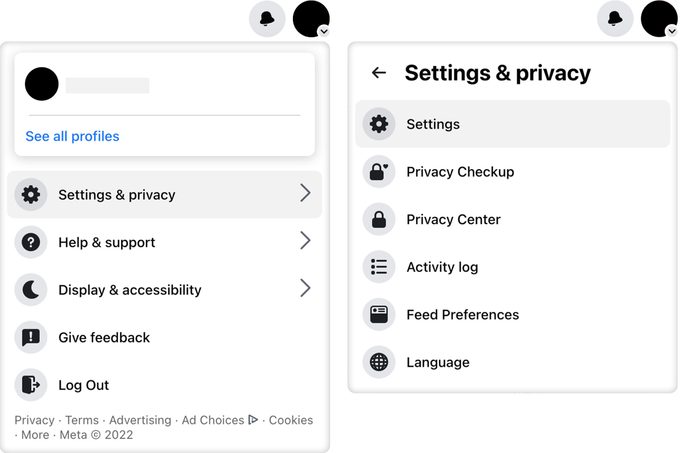This screenshot has width=680, height=453.
Task: Open notifications bell in left panel
Action: click(267, 19)
